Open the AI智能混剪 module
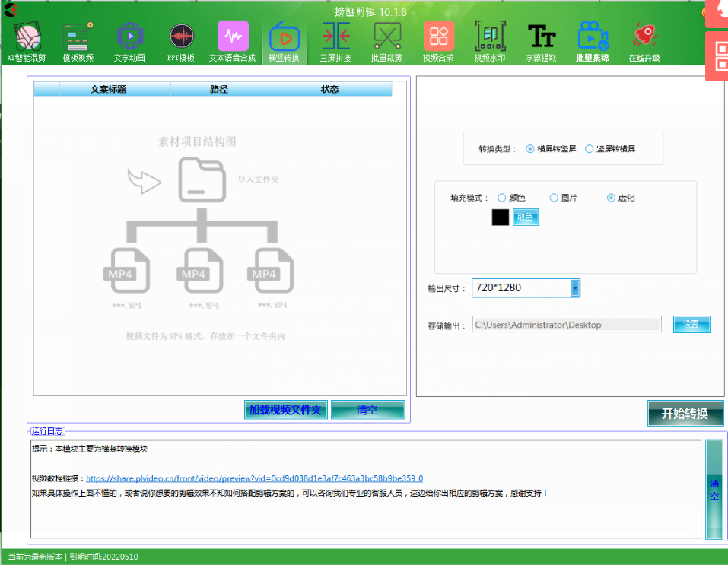 [26, 38]
